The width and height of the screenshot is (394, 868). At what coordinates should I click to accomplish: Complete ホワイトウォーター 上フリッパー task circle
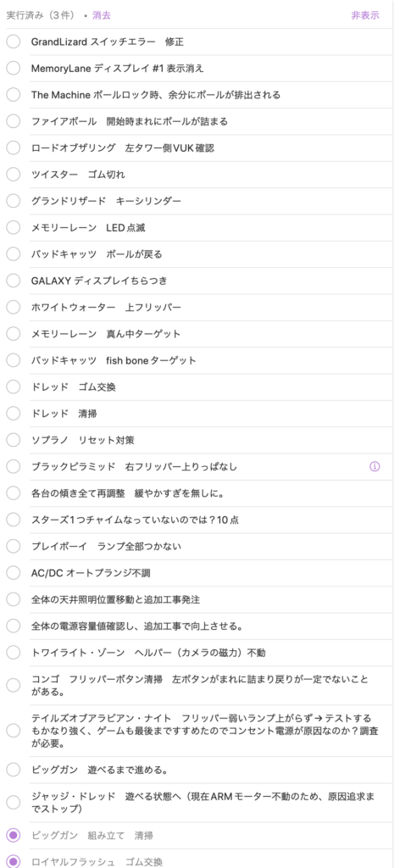(14, 307)
